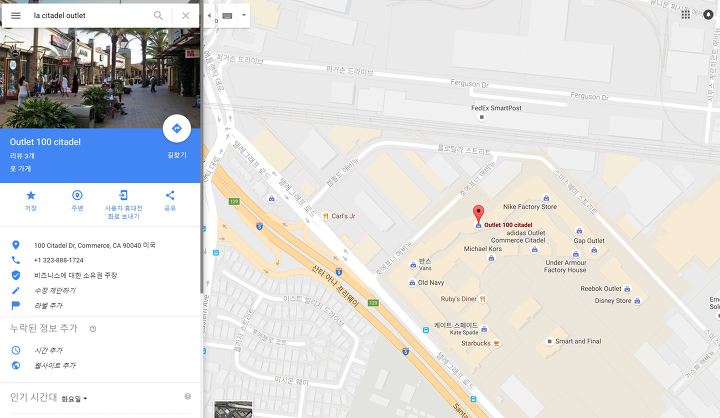
Task: Toggle the on-screen keyboard input tool
Action: point(227,16)
